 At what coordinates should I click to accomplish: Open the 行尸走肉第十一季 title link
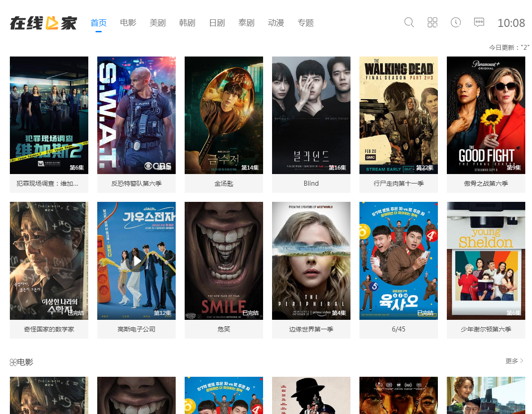click(398, 183)
